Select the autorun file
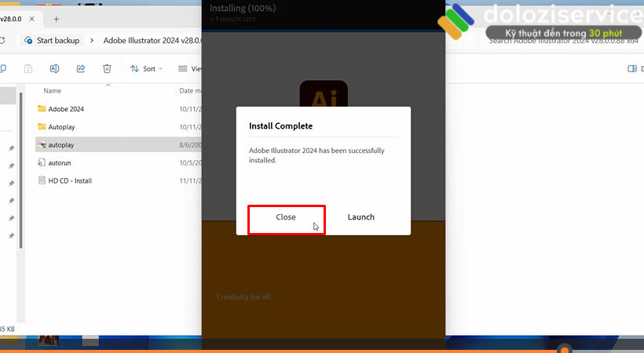The height and width of the screenshot is (353, 644). point(60,162)
